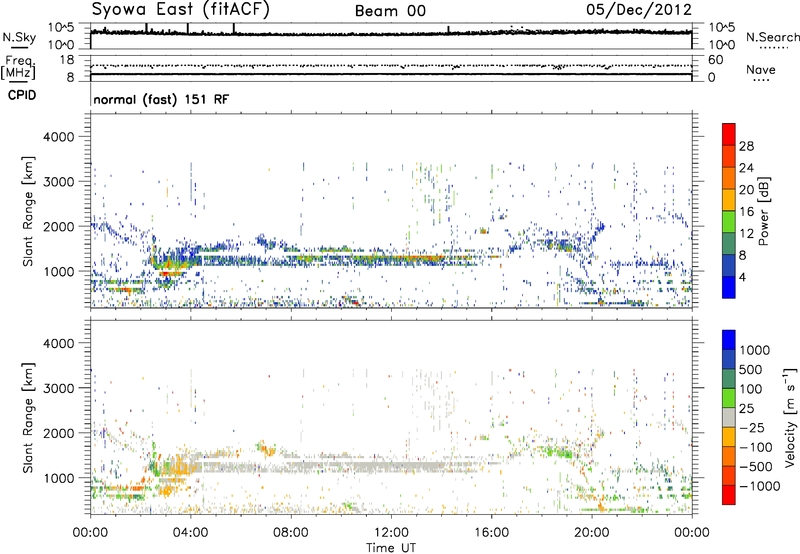Click the '16' power scale value
Screen dimensions: 800x554
point(746,212)
